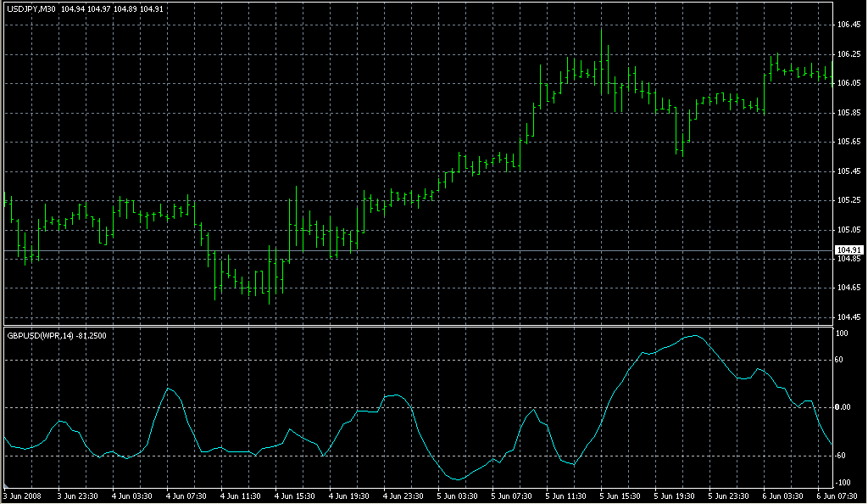
Task: Click the 105.05 price axis label
Action: coord(849,230)
